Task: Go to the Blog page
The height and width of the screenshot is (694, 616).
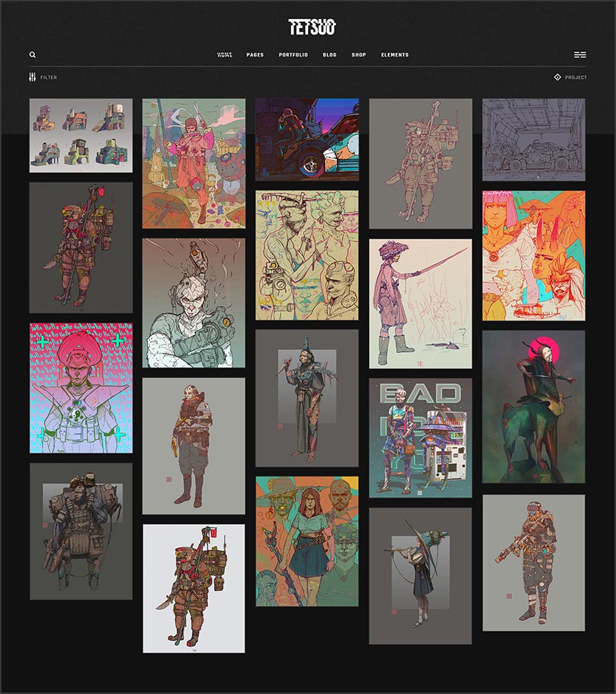Action: point(329,55)
